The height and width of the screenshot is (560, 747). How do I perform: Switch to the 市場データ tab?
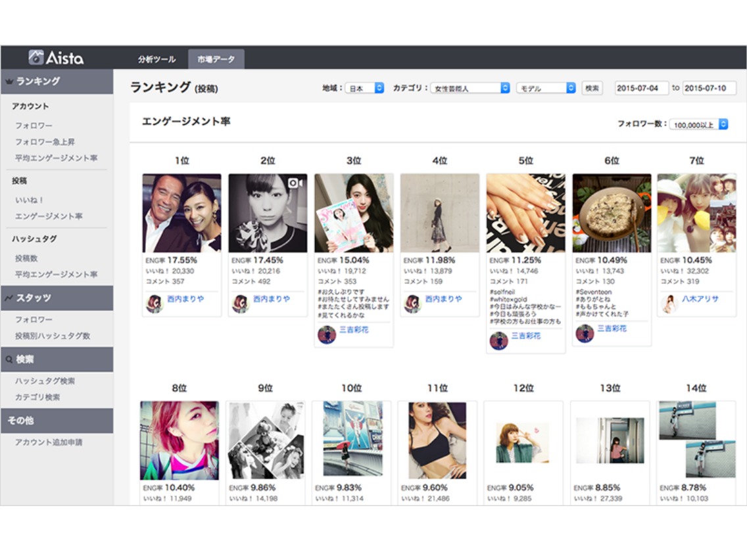pyautogui.click(x=216, y=60)
